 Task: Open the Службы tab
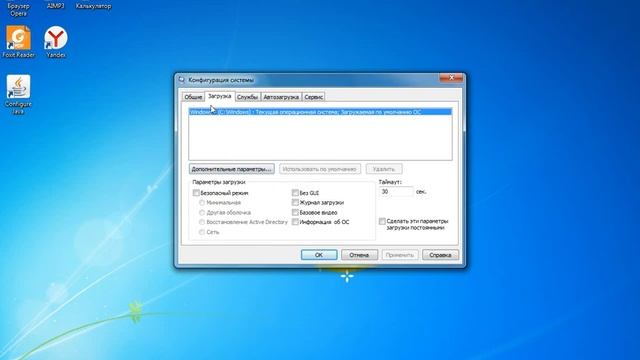pos(247,97)
